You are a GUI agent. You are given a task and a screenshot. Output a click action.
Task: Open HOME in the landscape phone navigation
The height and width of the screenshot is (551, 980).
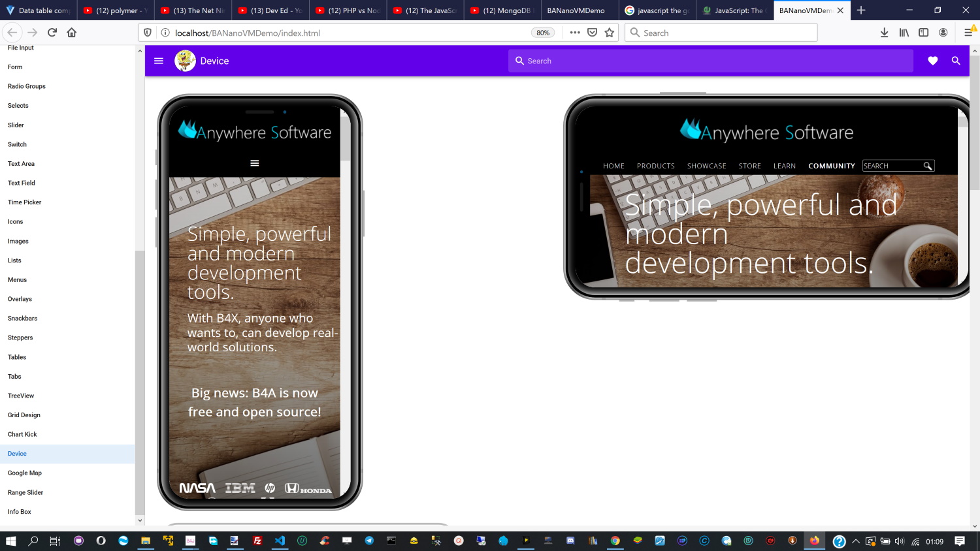pyautogui.click(x=613, y=166)
